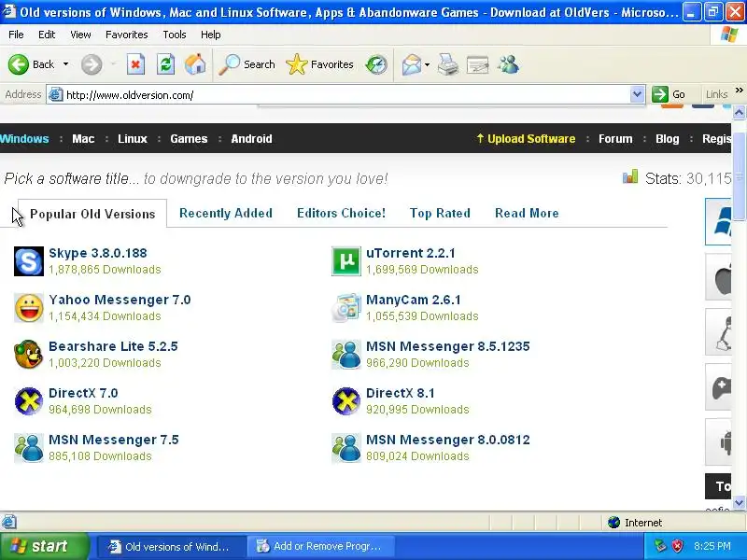Click the Skype logo icon
This screenshot has height=560, width=747.
(x=29, y=261)
